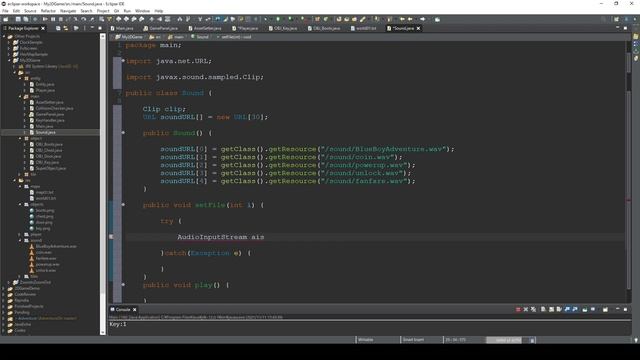Switch to the Main.java editor tab
640x360 pixels.
pos(122,28)
